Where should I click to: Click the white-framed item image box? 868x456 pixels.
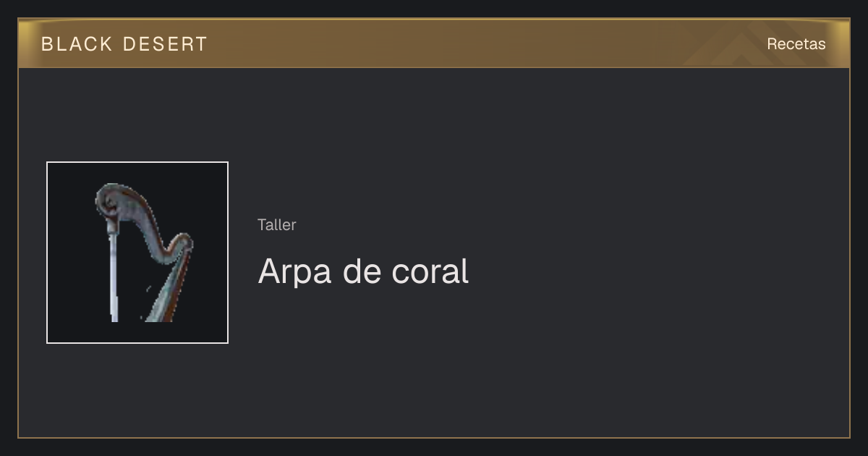(x=137, y=253)
